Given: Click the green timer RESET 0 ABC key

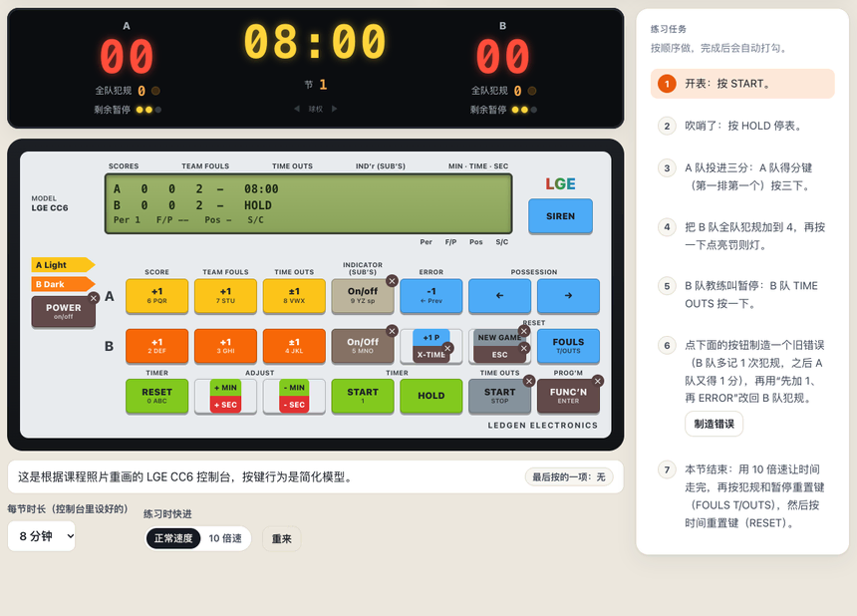Looking at the screenshot, I should click(x=156, y=396).
